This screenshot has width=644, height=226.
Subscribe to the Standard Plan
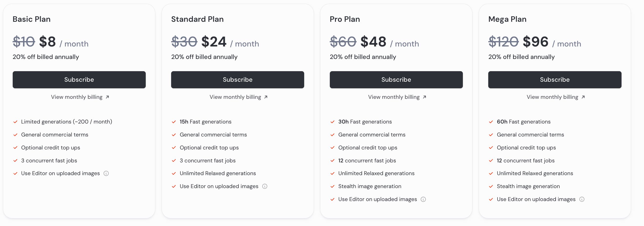(238, 80)
